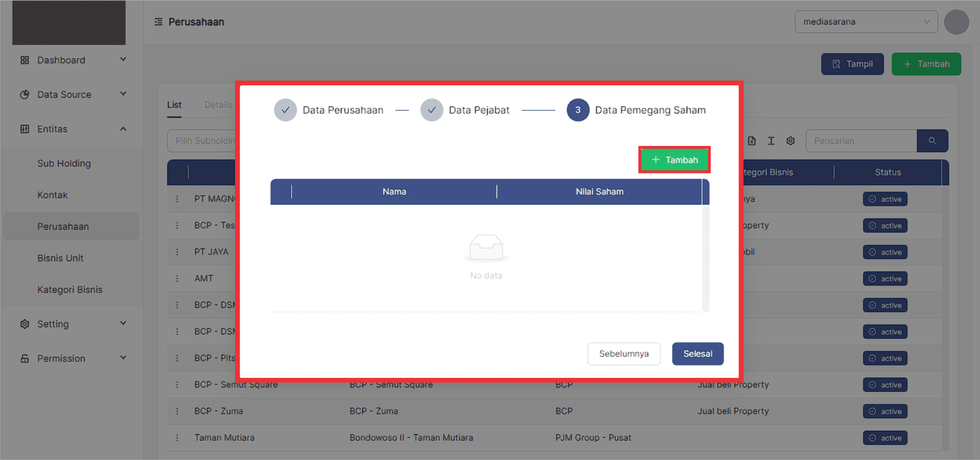
Task: Select step 3 Data Pemegang Saham circle
Action: (578, 110)
